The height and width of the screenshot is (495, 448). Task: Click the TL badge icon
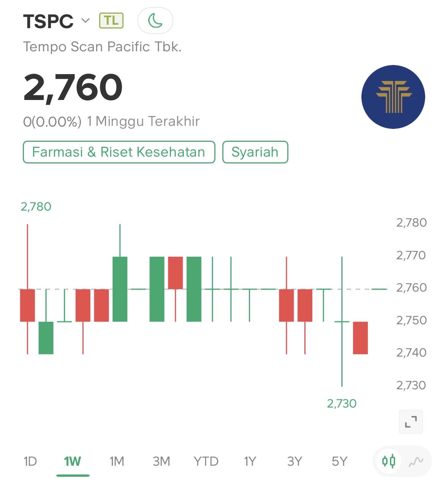111,21
